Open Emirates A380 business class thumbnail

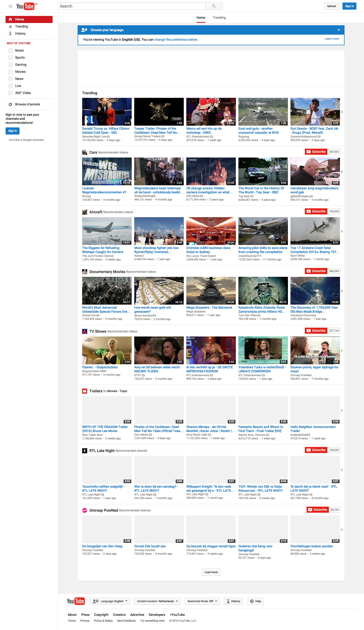point(211,231)
